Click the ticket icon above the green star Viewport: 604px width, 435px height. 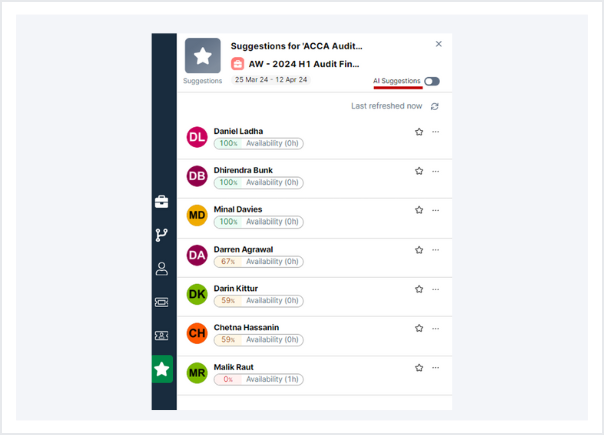pyautogui.click(x=161, y=336)
